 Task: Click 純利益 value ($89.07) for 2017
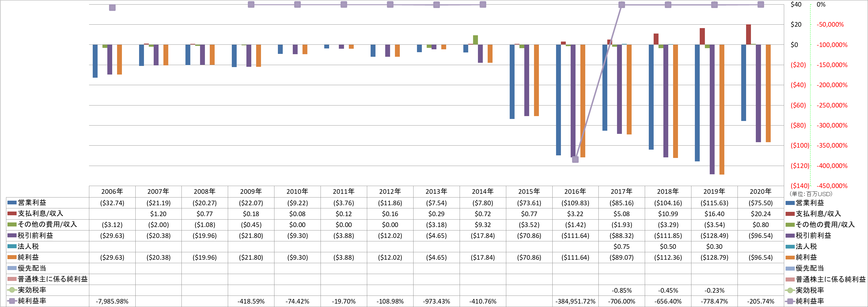pos(622,257)
